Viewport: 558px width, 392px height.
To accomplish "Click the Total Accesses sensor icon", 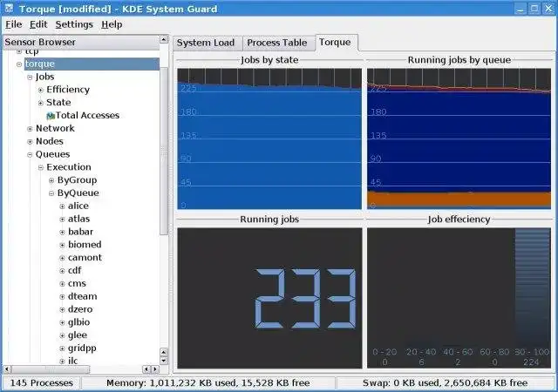I will pyautogui.click(x=51, y=116).
